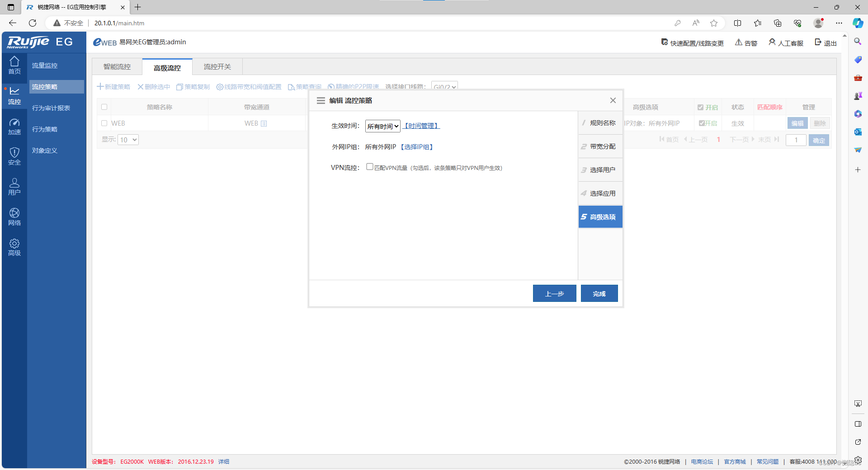Switch to 高级流控 tab
The height and width of the screenshot is (470, 868).
point(167,67)
